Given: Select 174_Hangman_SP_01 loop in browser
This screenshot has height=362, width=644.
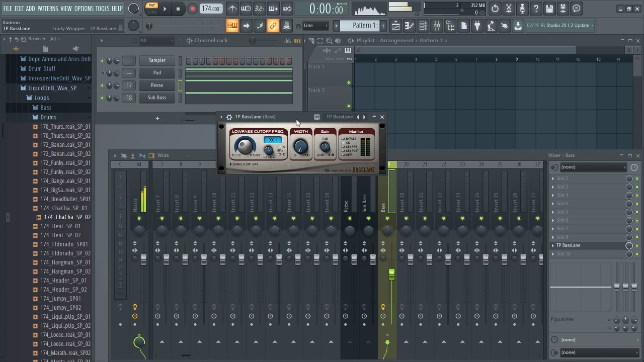Looking at the screenshot, I should [65, 262].
